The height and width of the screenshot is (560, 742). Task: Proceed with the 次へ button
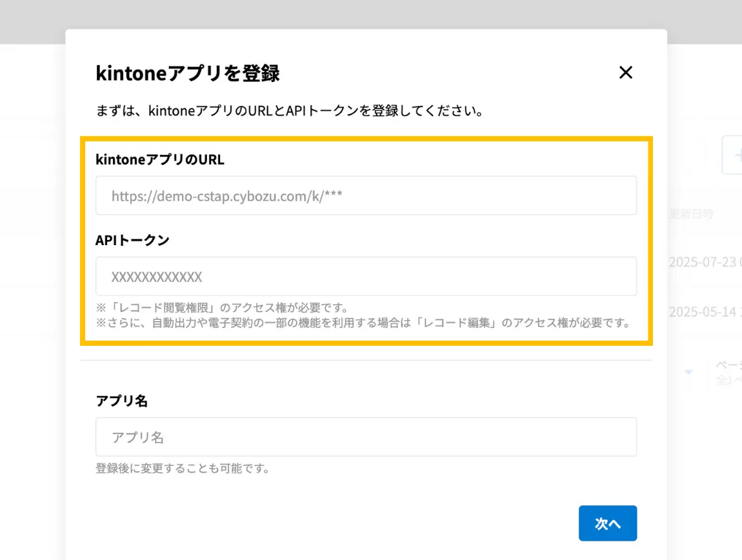click(608, 523)
